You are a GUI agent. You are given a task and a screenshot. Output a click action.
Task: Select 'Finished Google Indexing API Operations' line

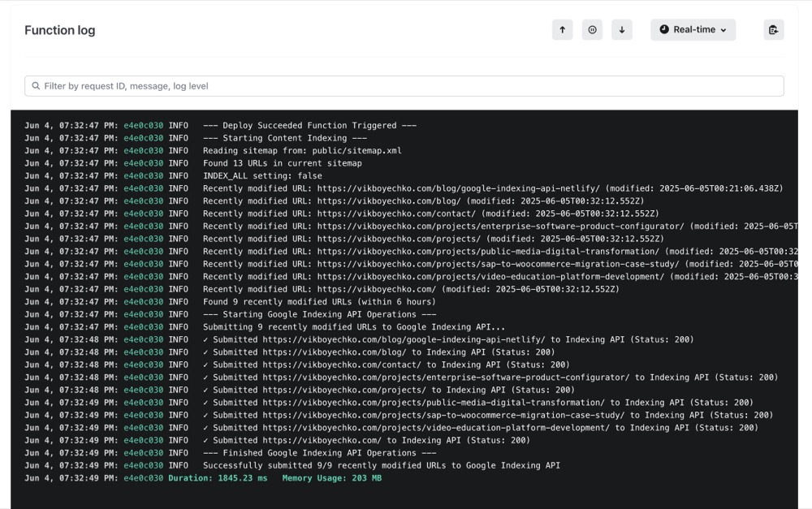[x=231, y=453]
